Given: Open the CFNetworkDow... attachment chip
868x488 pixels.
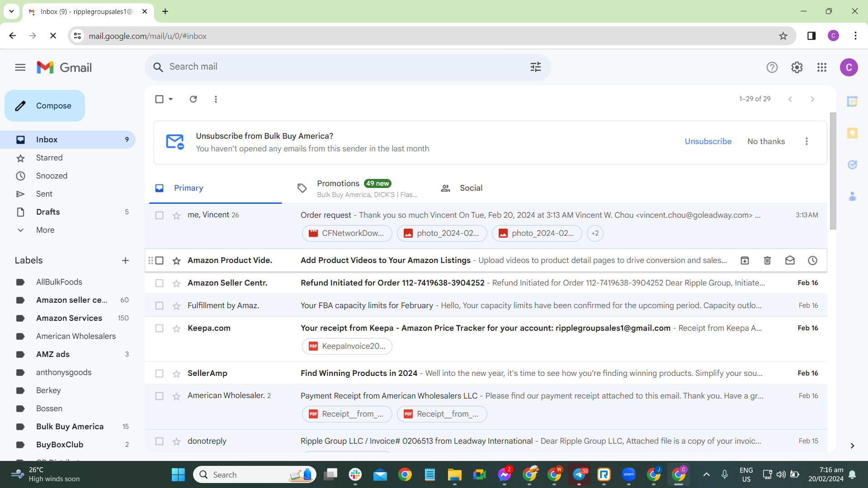Looking at the screenshot, I should [x=347, y=233].
